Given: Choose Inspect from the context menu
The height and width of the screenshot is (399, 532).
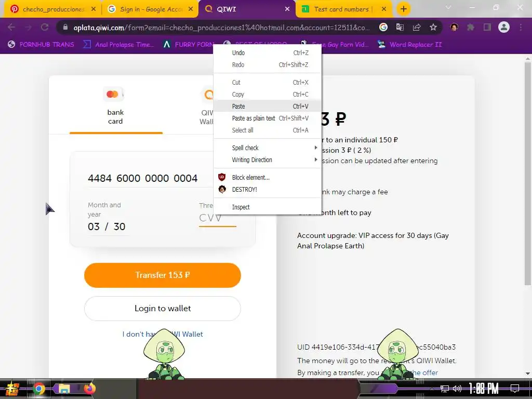Looking at the screenshot, I should point(268,207).
